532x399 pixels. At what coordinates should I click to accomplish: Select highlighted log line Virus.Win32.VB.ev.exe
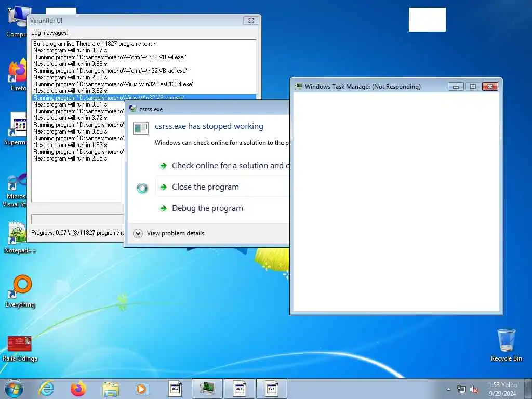[144, 97]
